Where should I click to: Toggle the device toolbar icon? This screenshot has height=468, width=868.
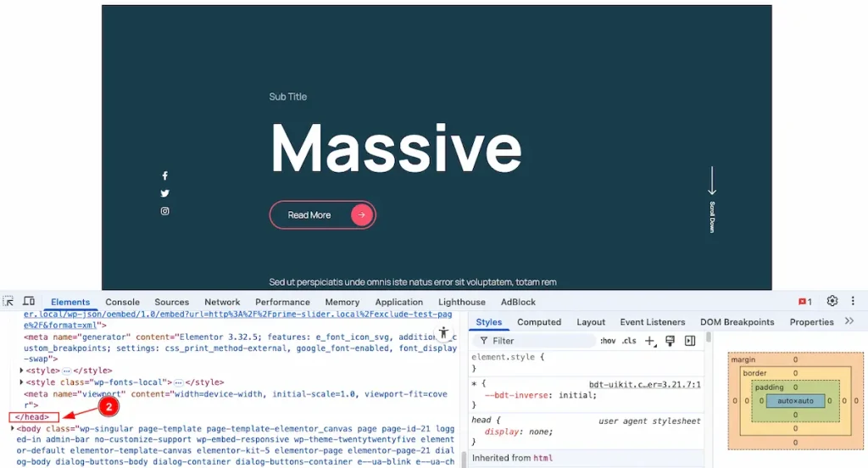29,302
